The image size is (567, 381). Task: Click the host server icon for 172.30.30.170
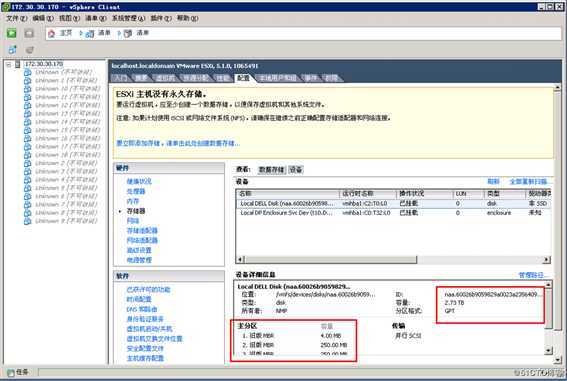[x=17, y=64]
